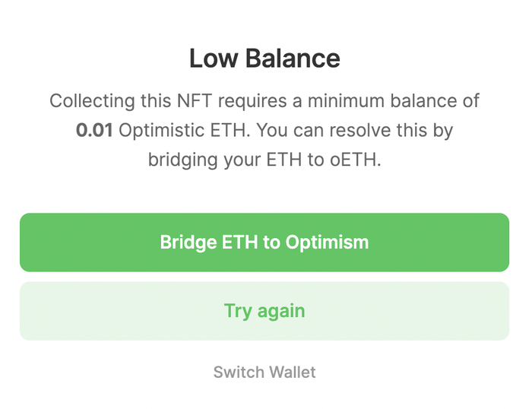Image resolution: width=532 pixels, height=409 pixels.
Task: Click the word 'Optimism' on the bridge button
Action: [327, 243]
